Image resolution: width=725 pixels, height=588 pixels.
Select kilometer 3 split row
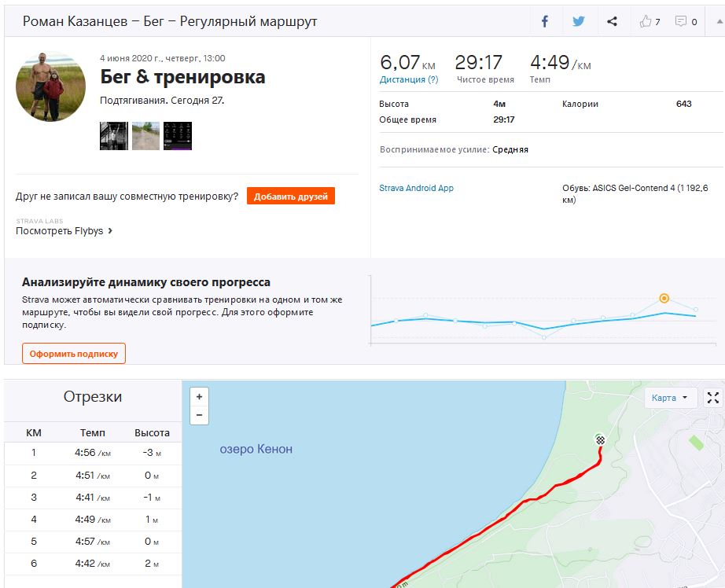(x=93, y=498)
